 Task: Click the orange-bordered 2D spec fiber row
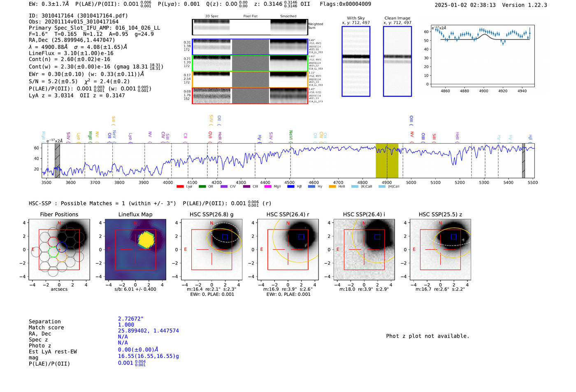(250, 79)
